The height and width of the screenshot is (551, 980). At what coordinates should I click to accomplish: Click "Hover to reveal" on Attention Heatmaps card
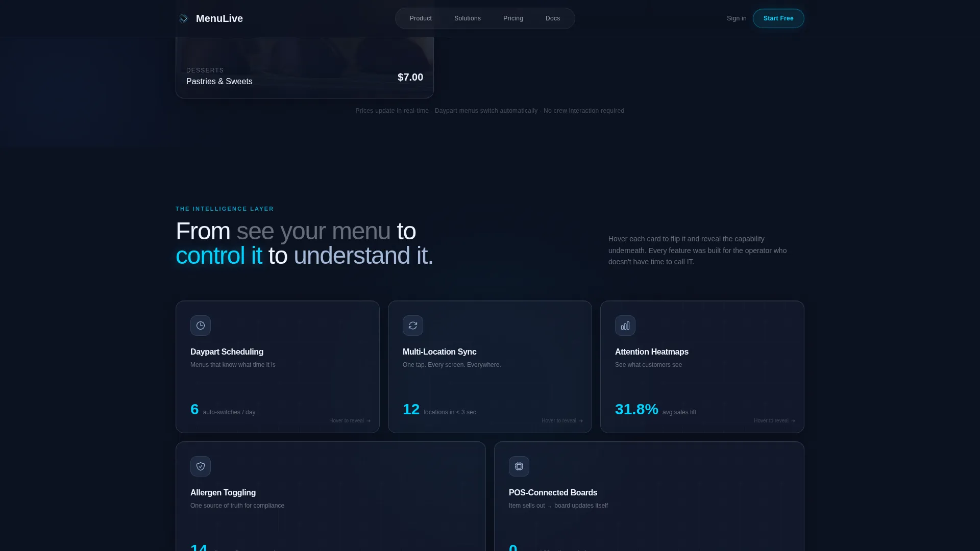[775, 421]
